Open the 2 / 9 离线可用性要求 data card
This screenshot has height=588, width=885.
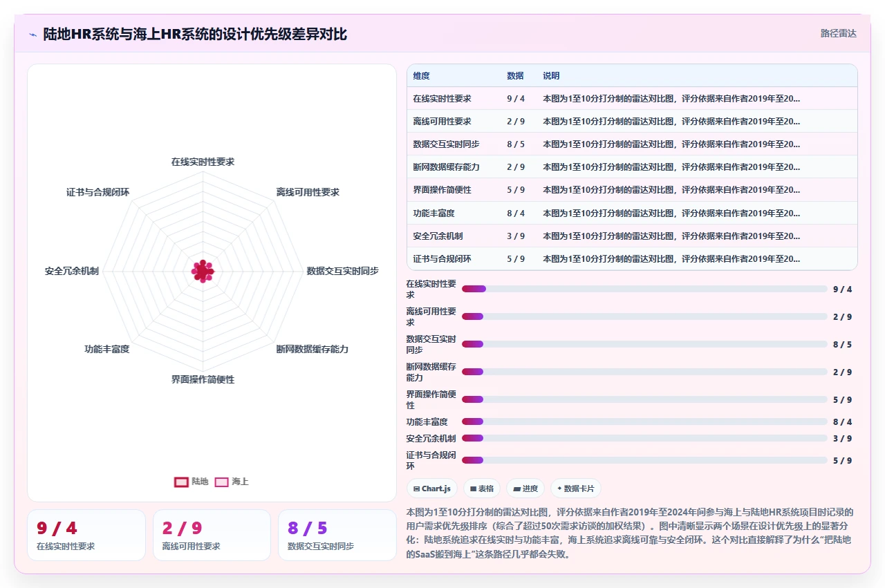pyautogui.click(x=212, y=535)
